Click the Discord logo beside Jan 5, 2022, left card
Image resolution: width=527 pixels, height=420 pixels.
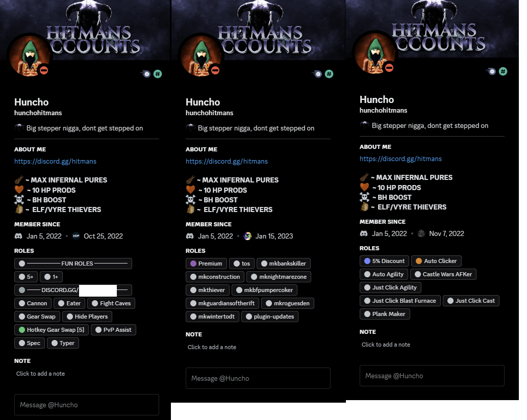coord(18,236)
